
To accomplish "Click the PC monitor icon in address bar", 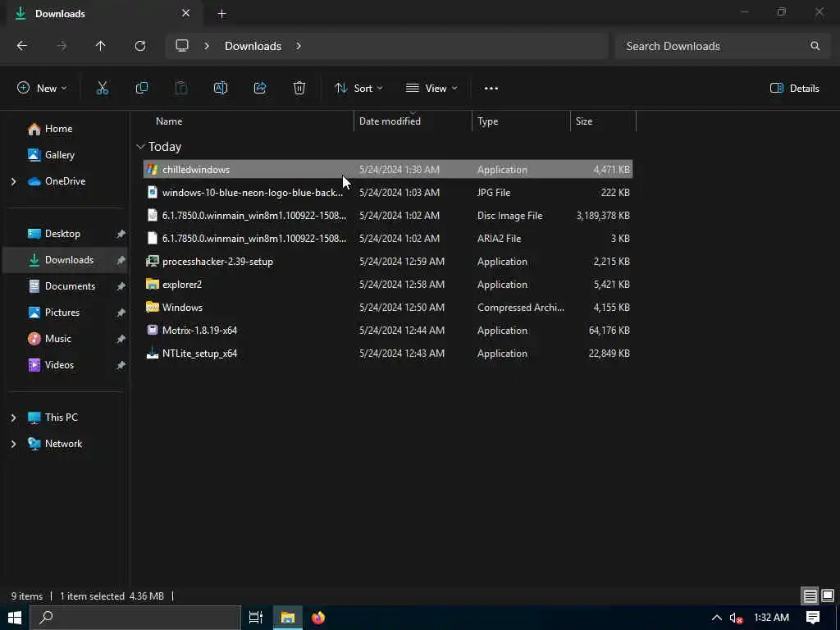I will [x=182, y=46].
